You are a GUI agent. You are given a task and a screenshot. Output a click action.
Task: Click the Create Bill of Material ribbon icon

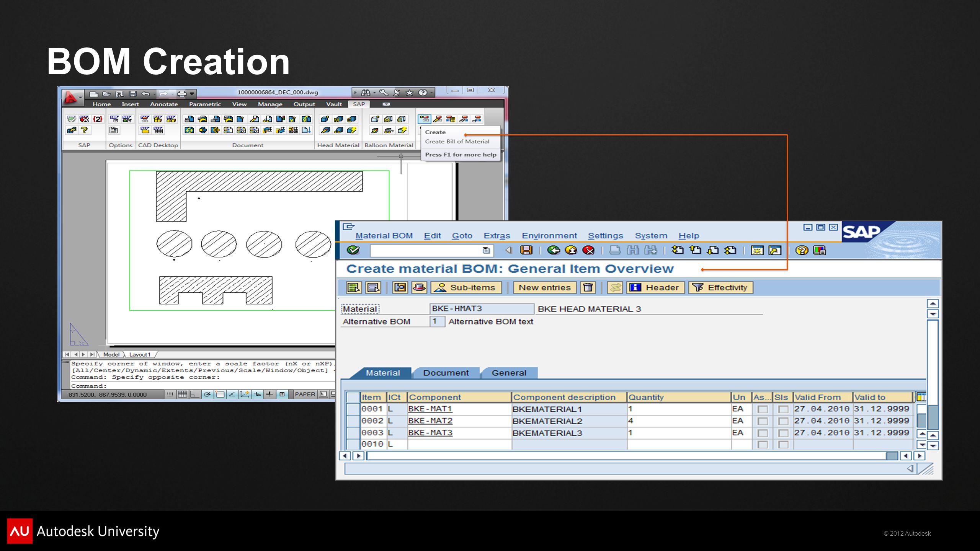tap(424, 119)
